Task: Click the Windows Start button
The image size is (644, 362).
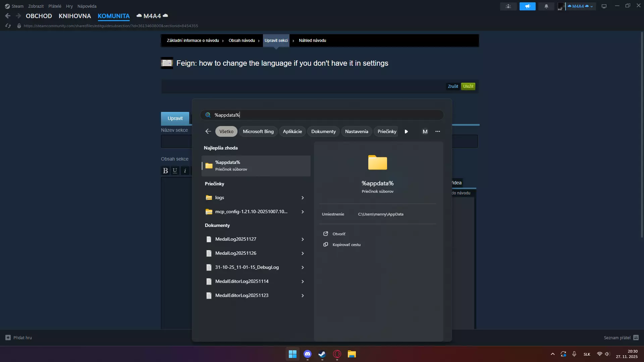Action: [292, 354]
